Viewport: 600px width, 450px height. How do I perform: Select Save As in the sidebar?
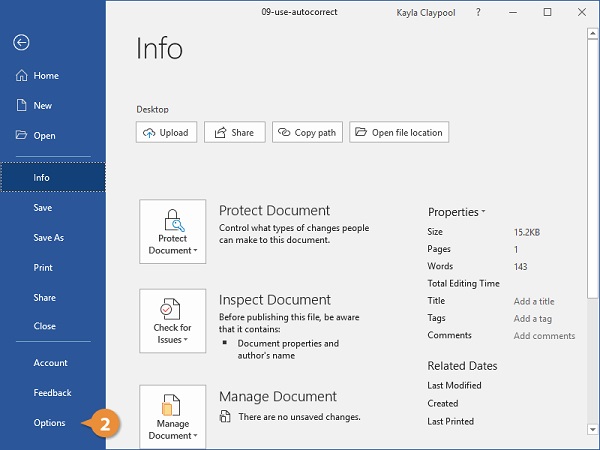point(49,238)
